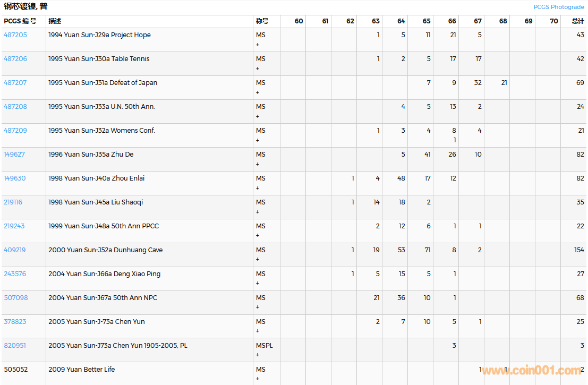The width and height of the screenshot is (588, 385).
Task: Open the PCGS Photograde link
Action: [558, 7]
